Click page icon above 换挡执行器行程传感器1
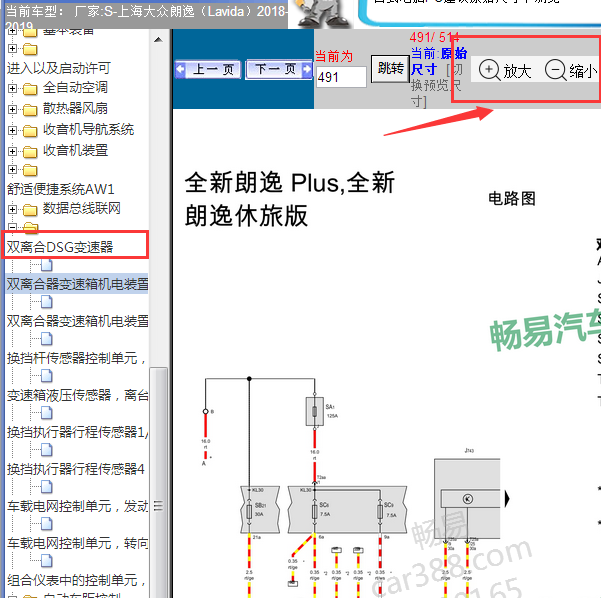The height and width of the screenshot is (598, 601). point(47,413)
